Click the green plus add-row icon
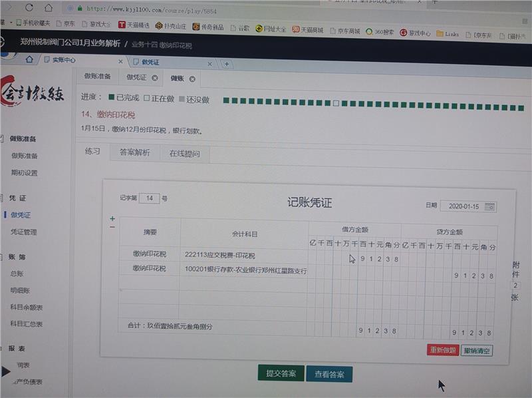The width and height of the screenshot is (532, 398). click(x=112, y=218)
